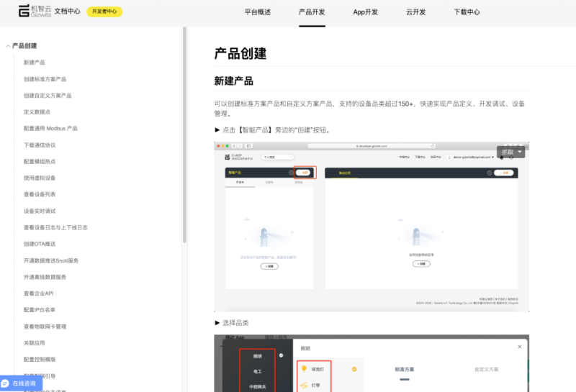The image size is (576, 392).
Task: Open the 创建标准方案产品 sidebar link
Action: point(45,79)
